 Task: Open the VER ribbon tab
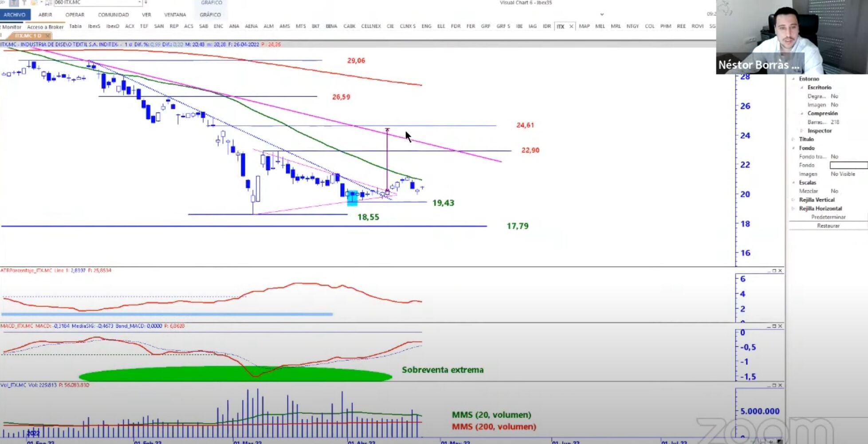pyautogui.click(x=146, y=15)
